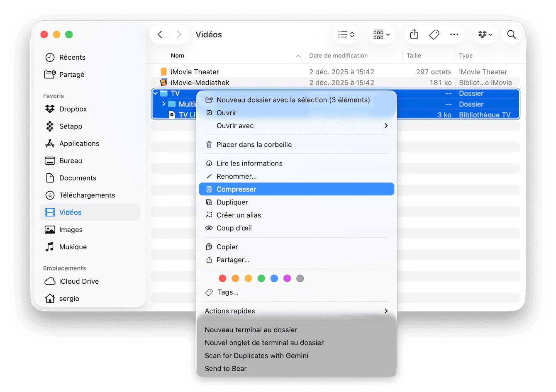The image size is (556, 392).
Task: Open iCloud Drive location
Action: (79, 281)
